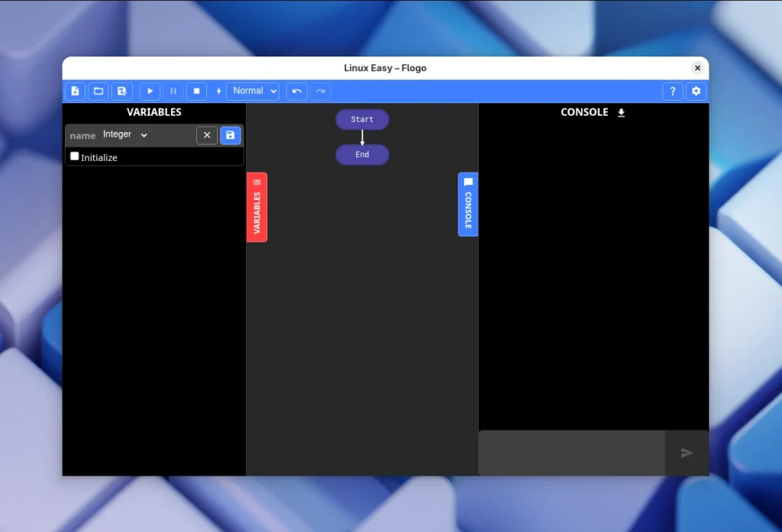Toggle the blue CONSOLE side tab
The height and width of the screenshot is (532, 782).
tap(468, 204)
